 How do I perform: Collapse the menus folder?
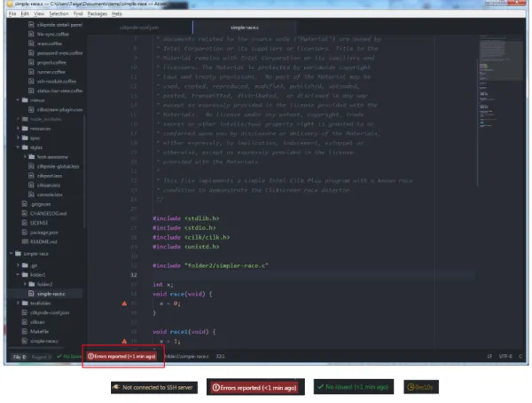(x=18, y=100)
